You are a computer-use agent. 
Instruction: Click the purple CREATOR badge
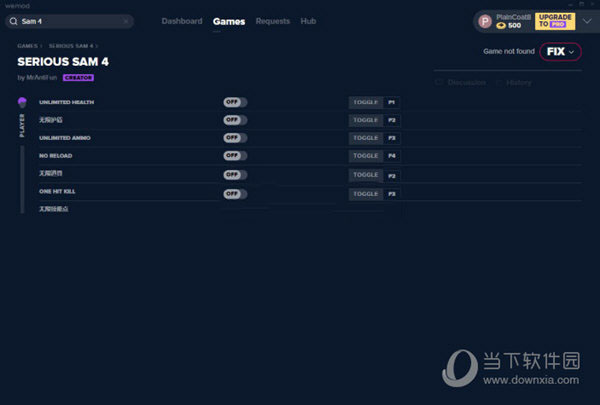point(78,78)
